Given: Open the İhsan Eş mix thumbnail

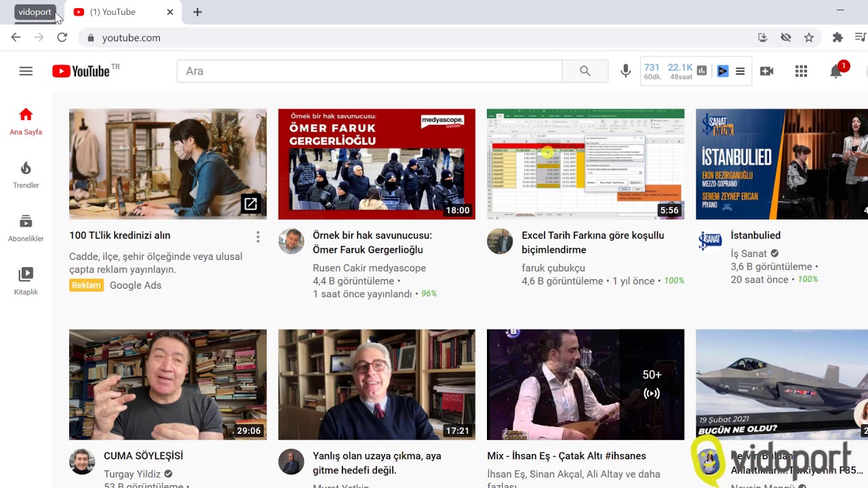Looking at the screenshot, I should pyautogui.click(x=585, y=384).
